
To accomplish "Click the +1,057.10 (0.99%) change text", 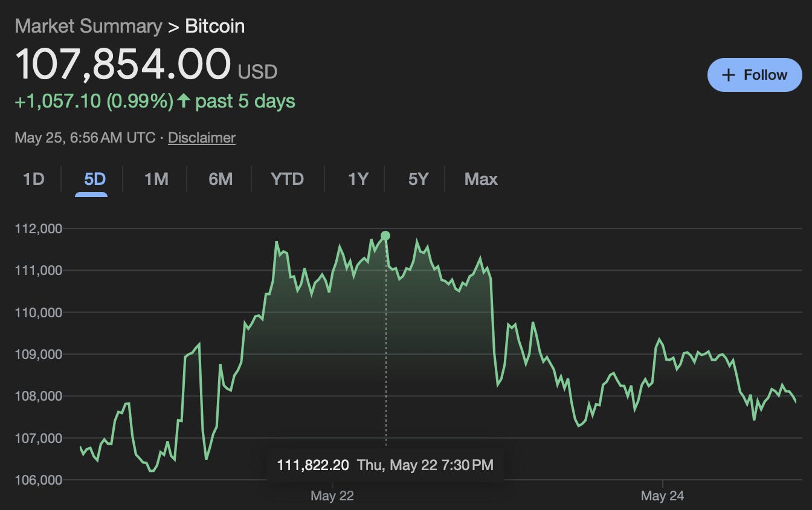I will point(94,101).
